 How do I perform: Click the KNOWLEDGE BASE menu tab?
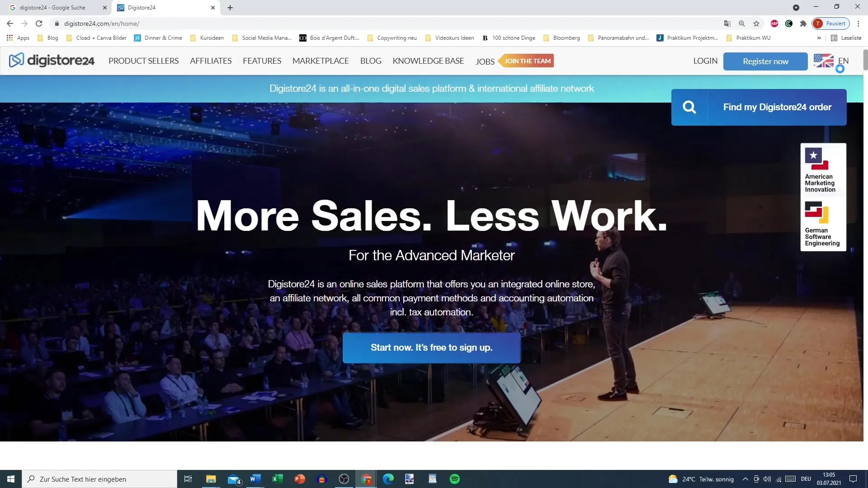428,61
